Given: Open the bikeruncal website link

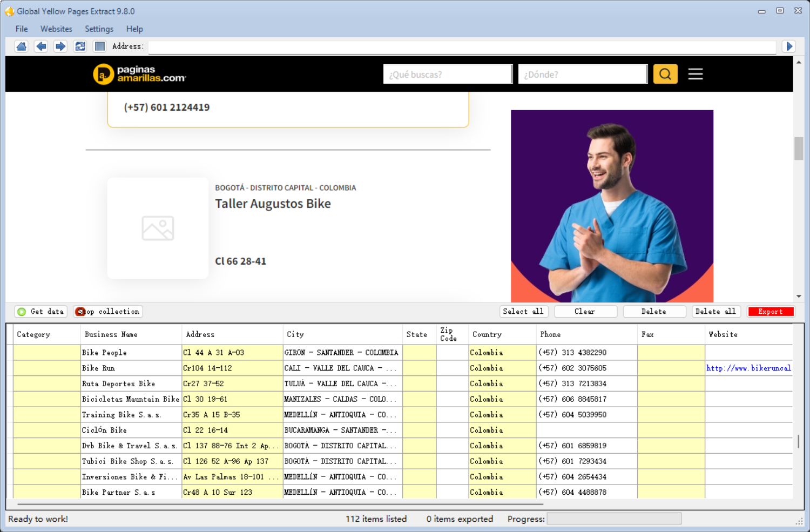Looking at the screenshot, I should (x=748, y=368).
